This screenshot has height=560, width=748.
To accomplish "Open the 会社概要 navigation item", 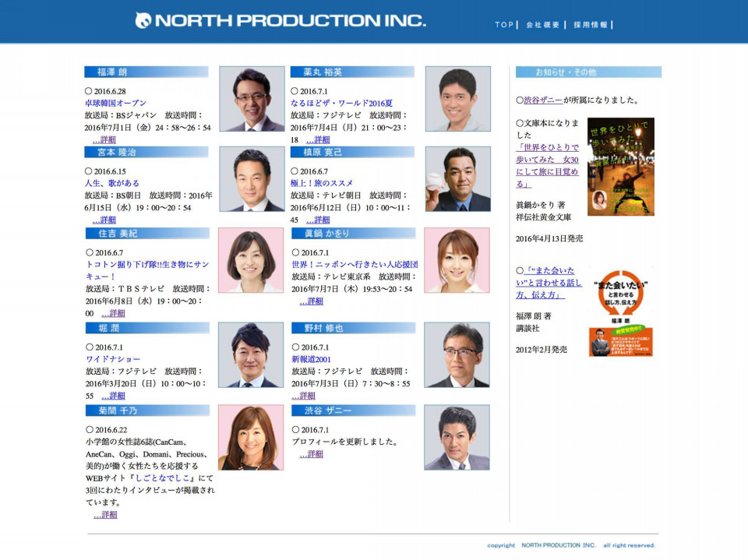I will pyautogui.click(x=542, y=25).
